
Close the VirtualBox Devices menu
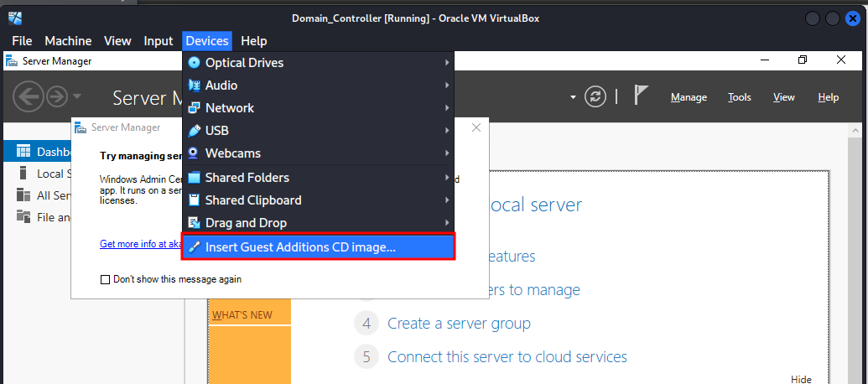tap(207, 41)
